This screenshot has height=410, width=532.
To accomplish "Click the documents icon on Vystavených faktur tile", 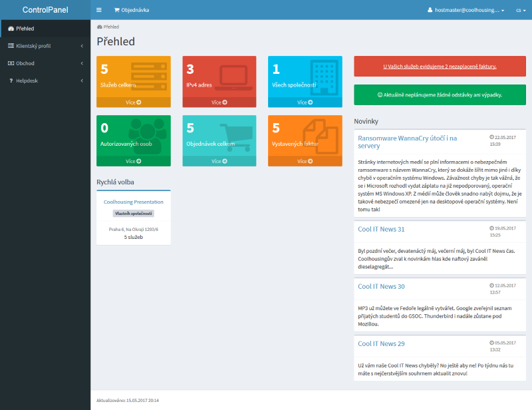I will point(321,136).
